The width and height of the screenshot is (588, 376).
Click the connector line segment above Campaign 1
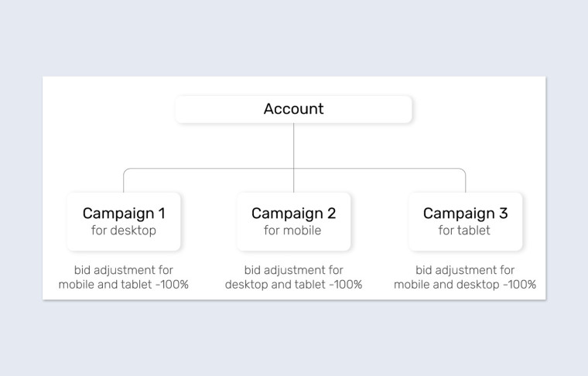coord(124,182)
